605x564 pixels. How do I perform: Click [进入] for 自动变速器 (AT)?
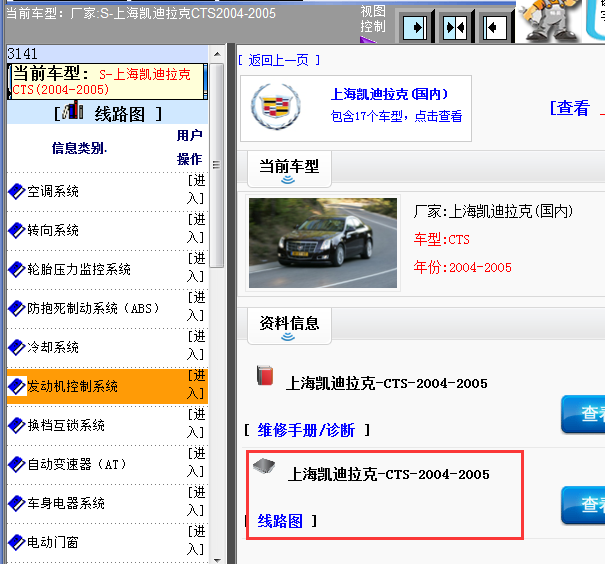196,462
